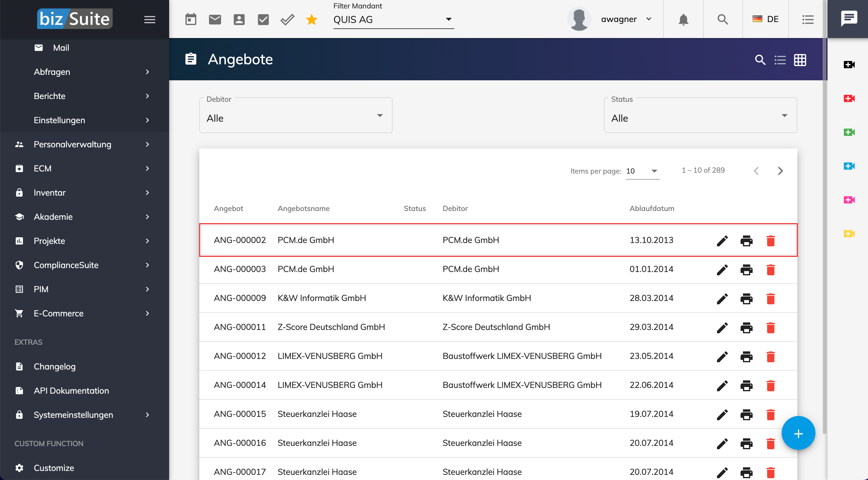Expand the ComplianceSuite menu
Image resolution: width=868 pixels, height=480 pixels.
tap(84, 265)
